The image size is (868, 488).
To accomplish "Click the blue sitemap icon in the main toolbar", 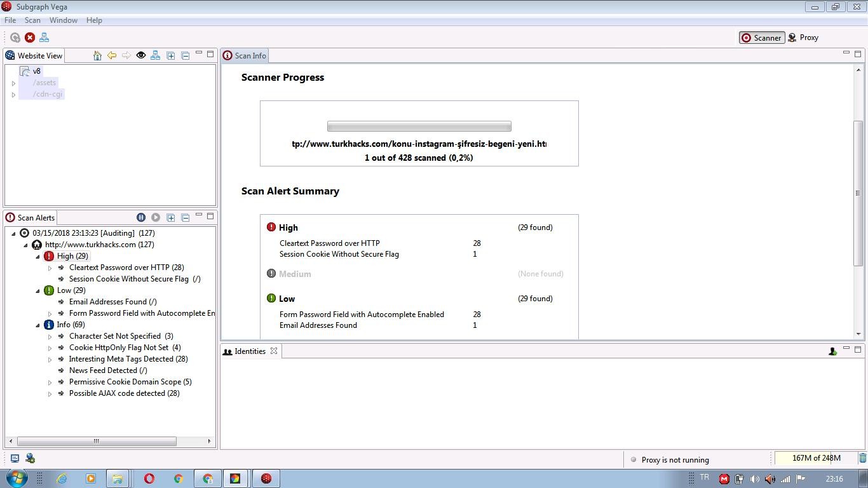I will tap(44, 37).
